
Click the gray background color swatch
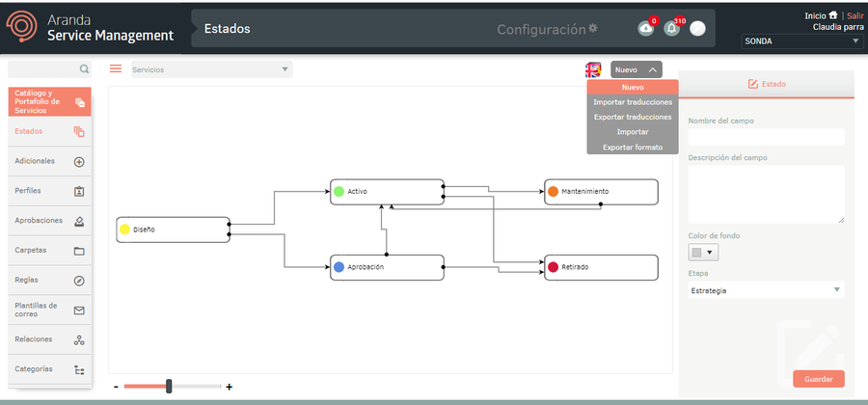[696, 253]
